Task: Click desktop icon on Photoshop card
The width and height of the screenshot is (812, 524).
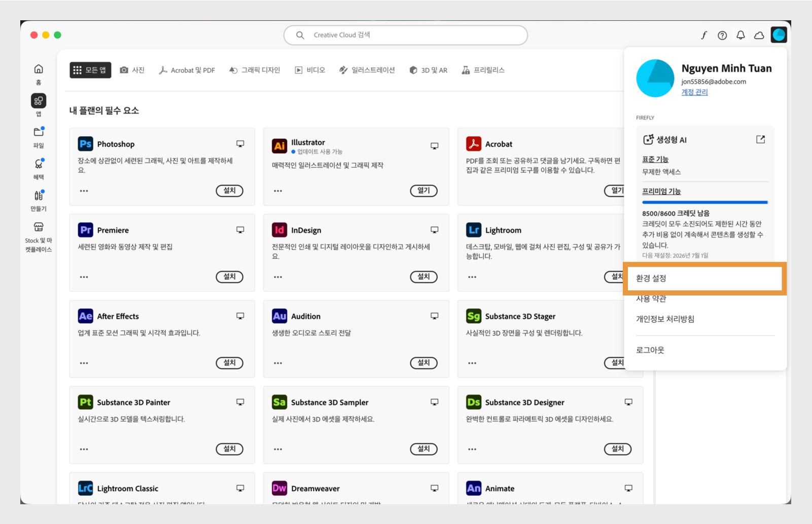Action: point(240,144)
